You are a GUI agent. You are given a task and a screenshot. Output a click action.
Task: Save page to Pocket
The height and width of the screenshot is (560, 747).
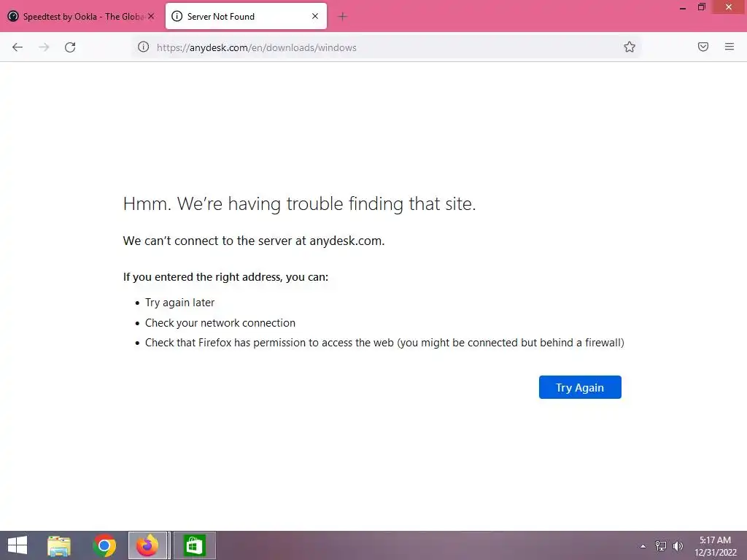coord(703,47)
